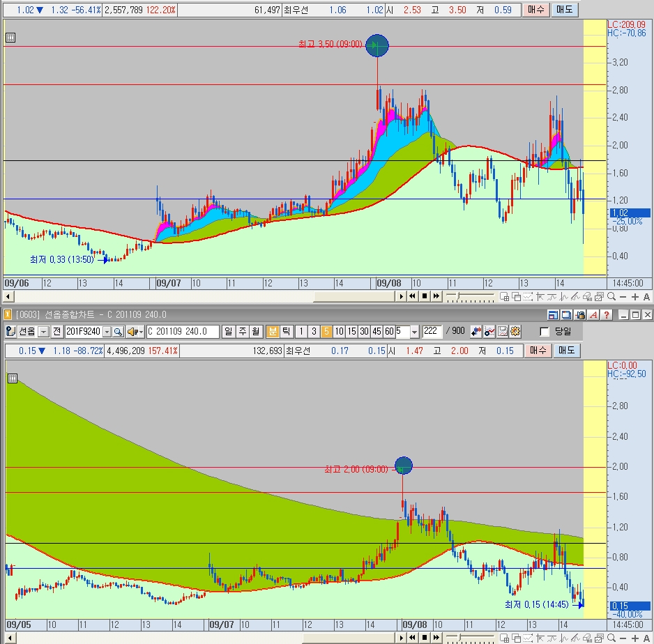
Task: Open the chart settings gear icon
Action: (x=515, y=332)
